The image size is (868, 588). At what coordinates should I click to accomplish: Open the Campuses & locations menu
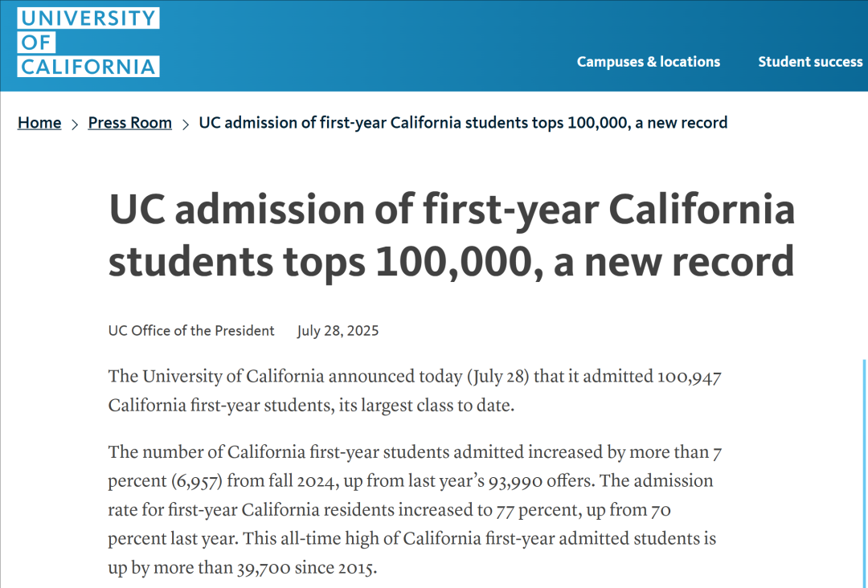click(649, 61)
